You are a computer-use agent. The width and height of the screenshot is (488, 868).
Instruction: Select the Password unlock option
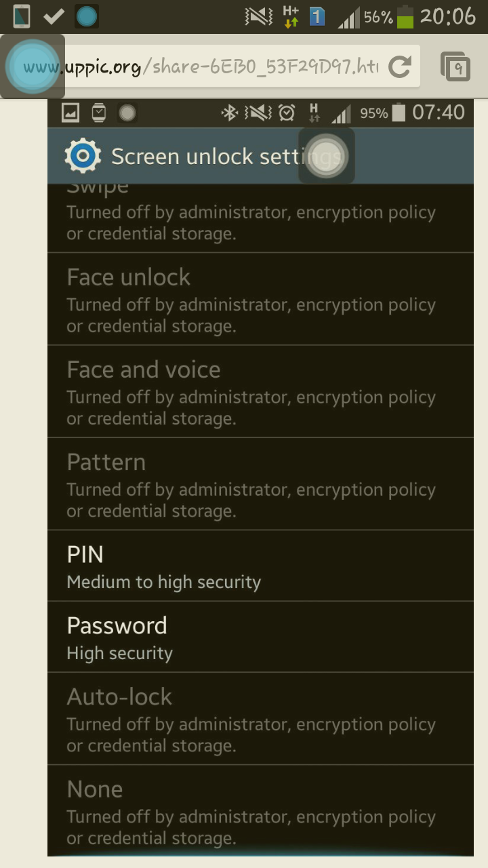point(260,637)
